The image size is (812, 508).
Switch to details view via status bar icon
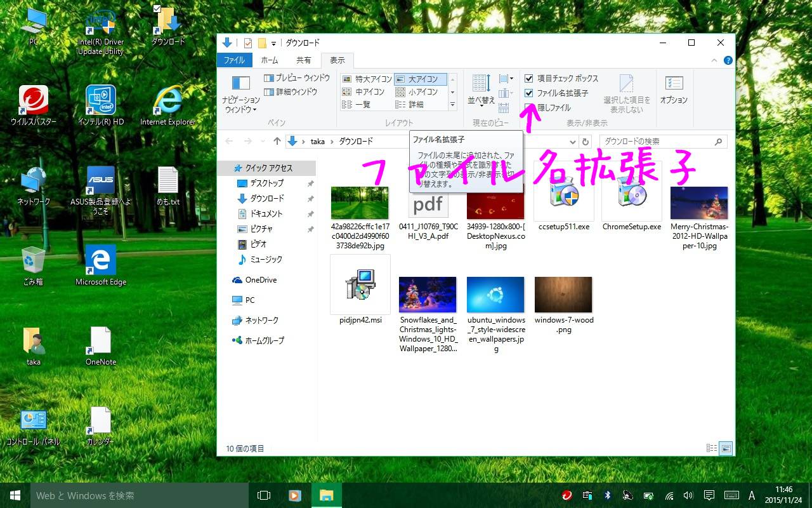(x=712, y=448)
